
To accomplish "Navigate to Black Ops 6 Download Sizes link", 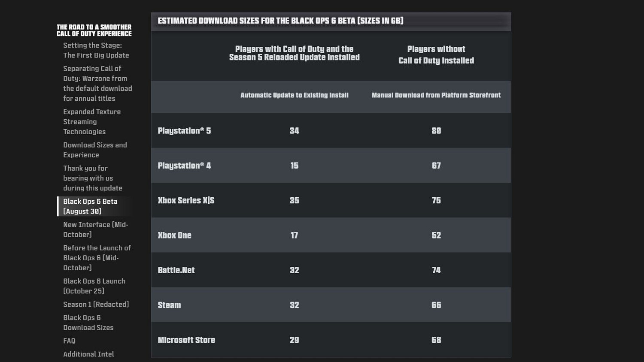I will (x=88, y=323).
